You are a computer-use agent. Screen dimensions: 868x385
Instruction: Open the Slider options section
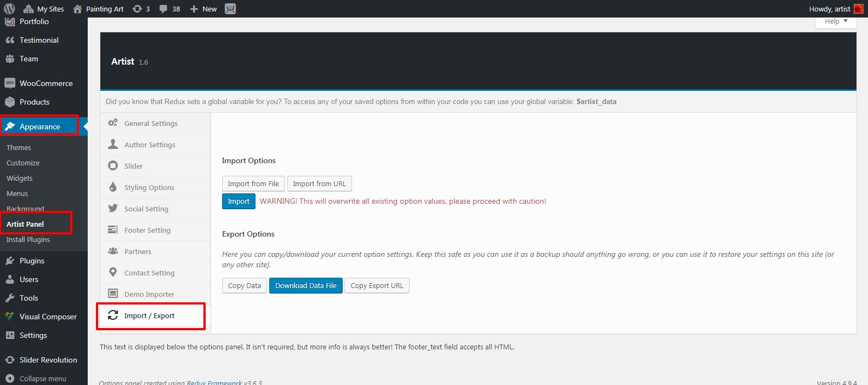155,166
